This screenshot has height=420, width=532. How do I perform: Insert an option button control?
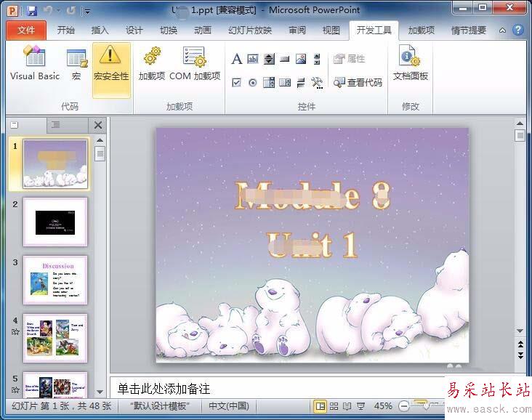coord(252,83)
